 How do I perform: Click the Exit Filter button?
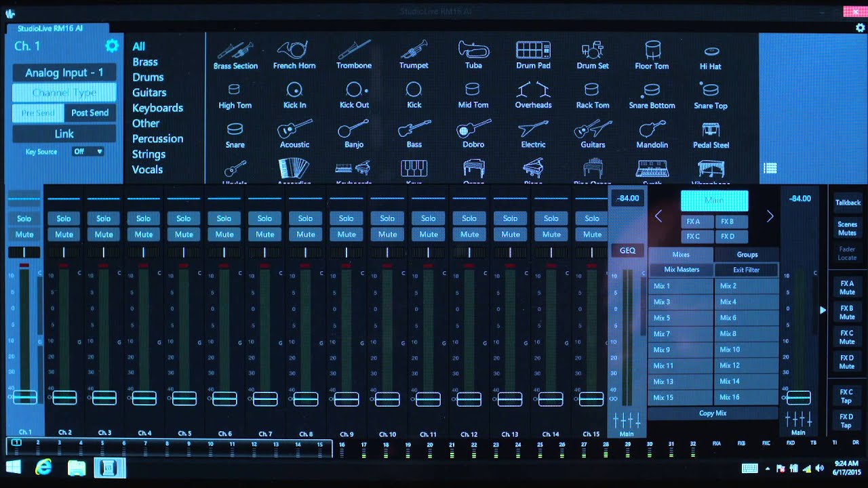[x=746, y=270]
